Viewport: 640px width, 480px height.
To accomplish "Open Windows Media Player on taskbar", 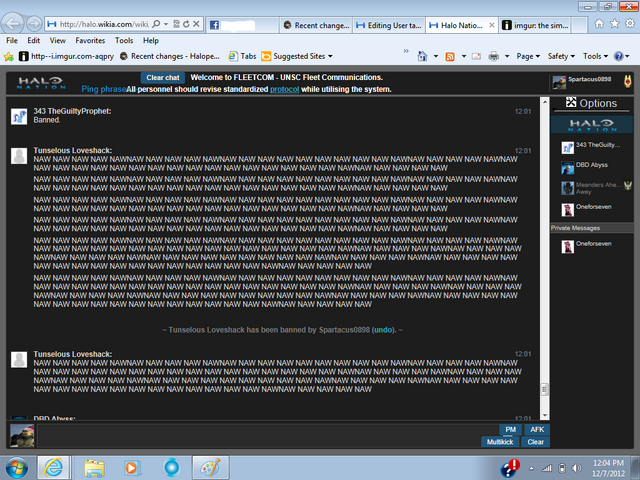I will (131, 467).
